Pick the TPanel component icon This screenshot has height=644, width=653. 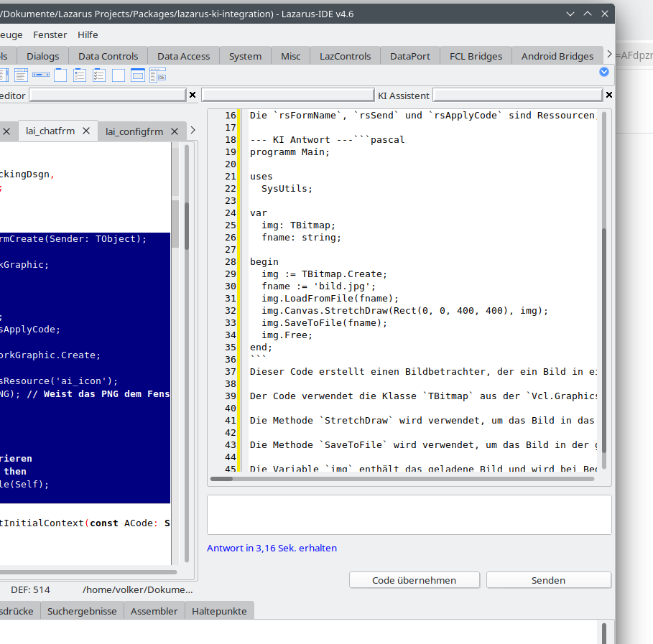[119, 75]
